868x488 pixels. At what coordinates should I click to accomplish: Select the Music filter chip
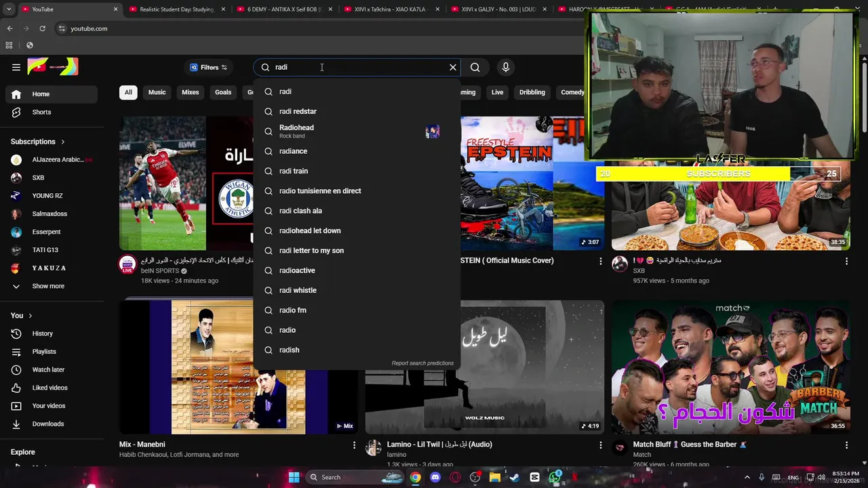(157, 92)
